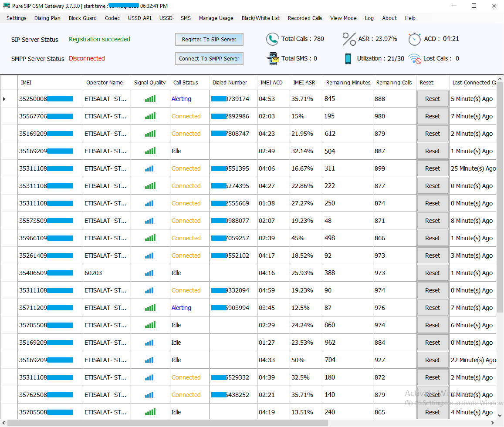Click the ASR percent icon
504x427 pixels.
coord(349,39)
